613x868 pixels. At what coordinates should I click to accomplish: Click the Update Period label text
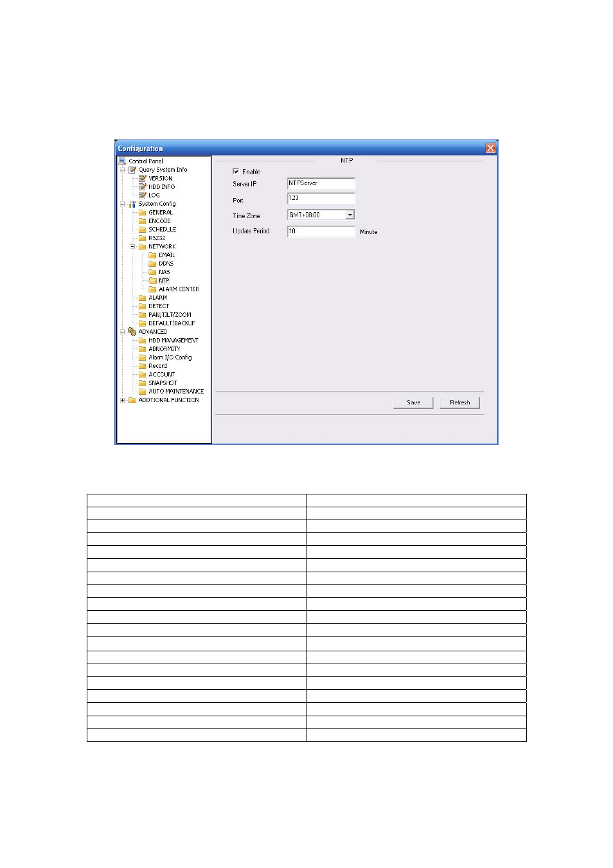(x=251, y=231)
